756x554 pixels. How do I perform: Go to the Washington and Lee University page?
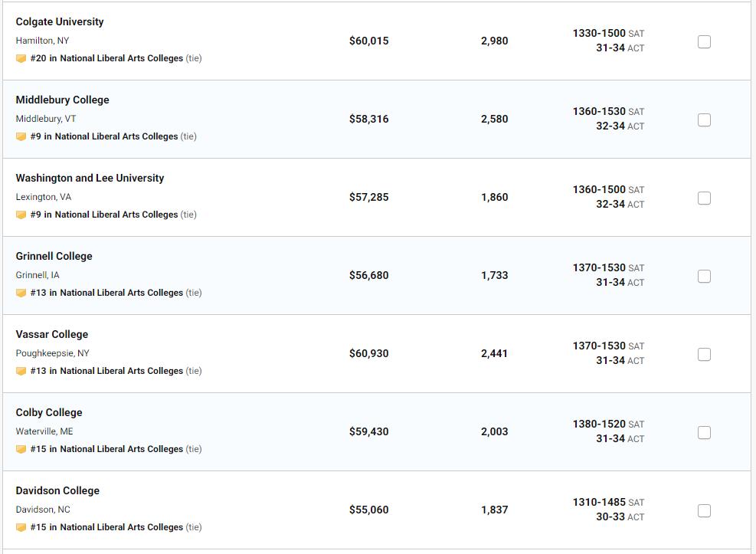[90, 179]
